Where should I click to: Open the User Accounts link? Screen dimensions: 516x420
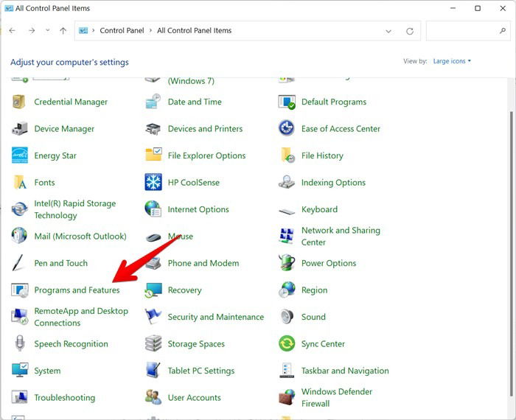click(x=194, y=398)
